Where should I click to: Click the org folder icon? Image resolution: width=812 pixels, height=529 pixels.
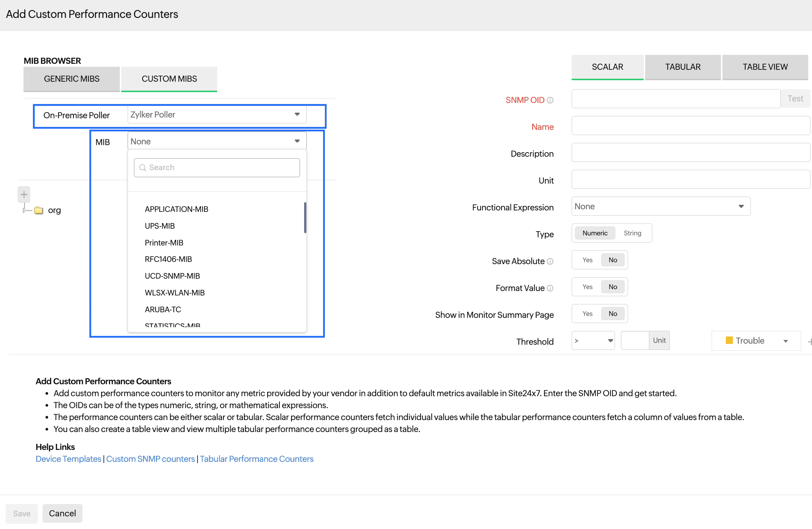[x=39, y=210]
